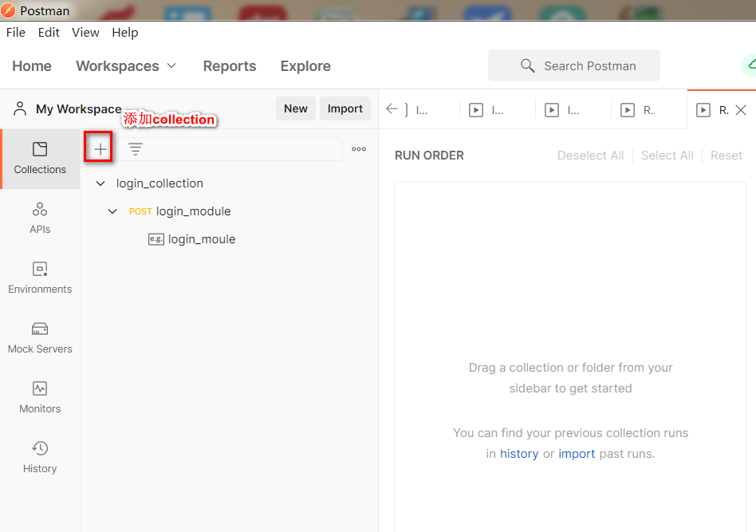The image size is (756, 532).
Task: Collapse the login_module request node
Action: tap(112, 211)
